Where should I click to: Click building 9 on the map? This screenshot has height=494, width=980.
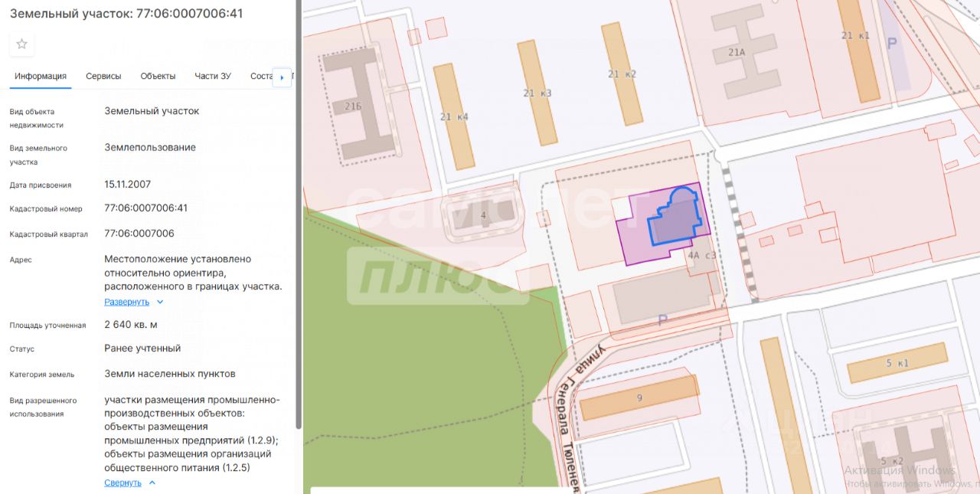coord(639,397)
